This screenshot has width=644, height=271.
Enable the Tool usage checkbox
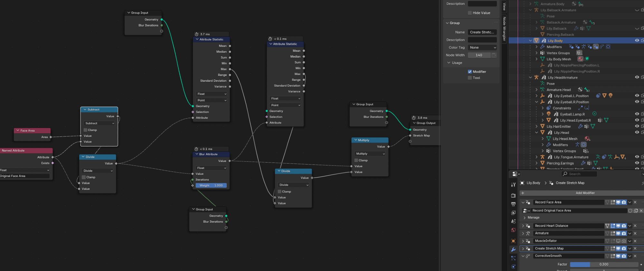[x=470, y=78]
